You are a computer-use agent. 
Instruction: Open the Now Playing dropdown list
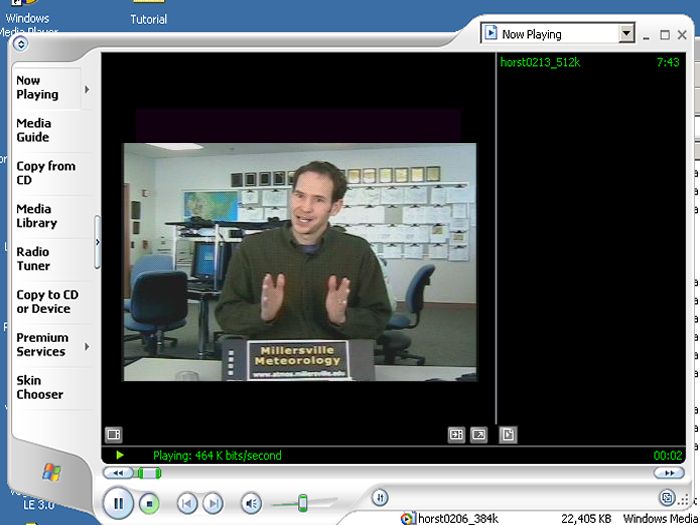pos(626,33)
